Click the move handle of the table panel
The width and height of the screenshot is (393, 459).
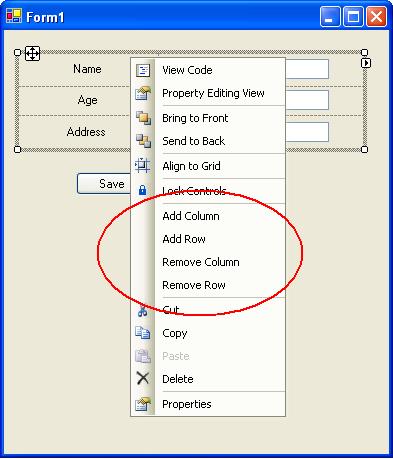coord(32,53)
